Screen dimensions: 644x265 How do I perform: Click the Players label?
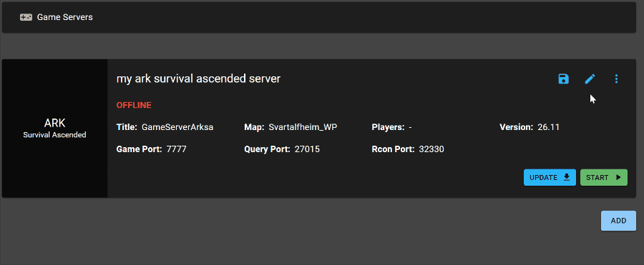point(388,127)
